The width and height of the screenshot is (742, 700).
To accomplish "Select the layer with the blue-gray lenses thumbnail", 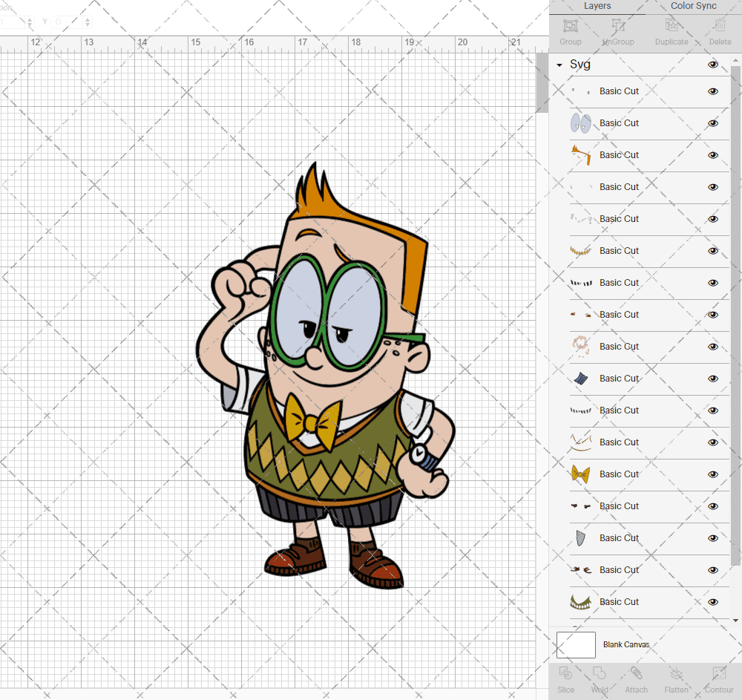I will [x=649, y=123].
